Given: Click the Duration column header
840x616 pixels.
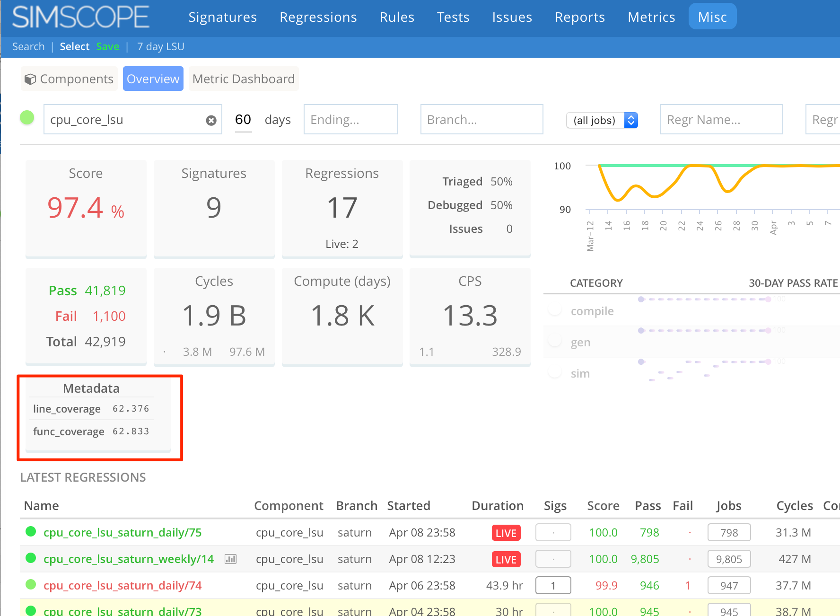Looking at the screenshot, I should pos(498,506).
